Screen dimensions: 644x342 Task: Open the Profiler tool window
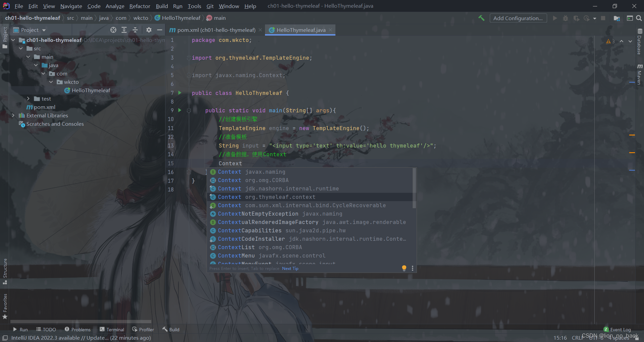click(143, 330)
